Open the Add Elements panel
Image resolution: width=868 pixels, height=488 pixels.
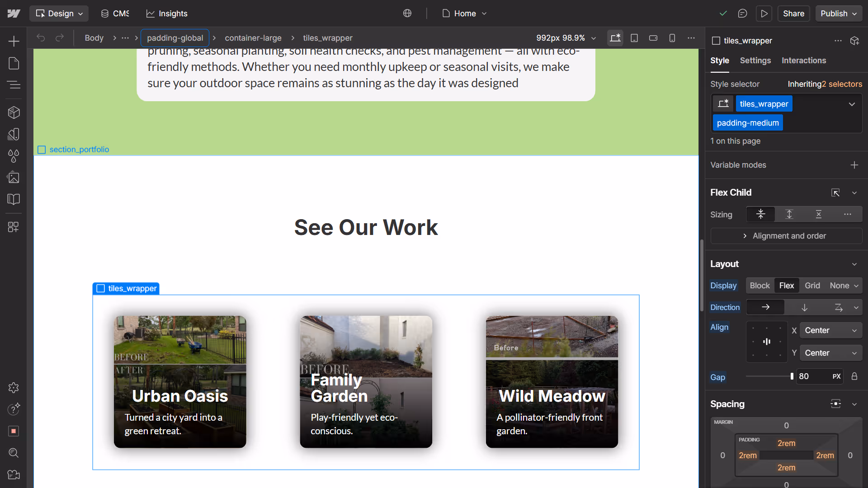(14, 41)
